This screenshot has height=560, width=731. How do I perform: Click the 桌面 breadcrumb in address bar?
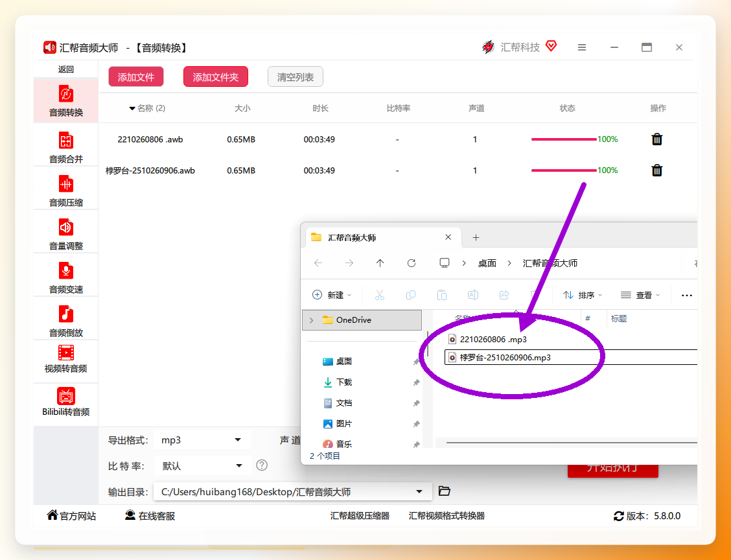tap(487, 263)
